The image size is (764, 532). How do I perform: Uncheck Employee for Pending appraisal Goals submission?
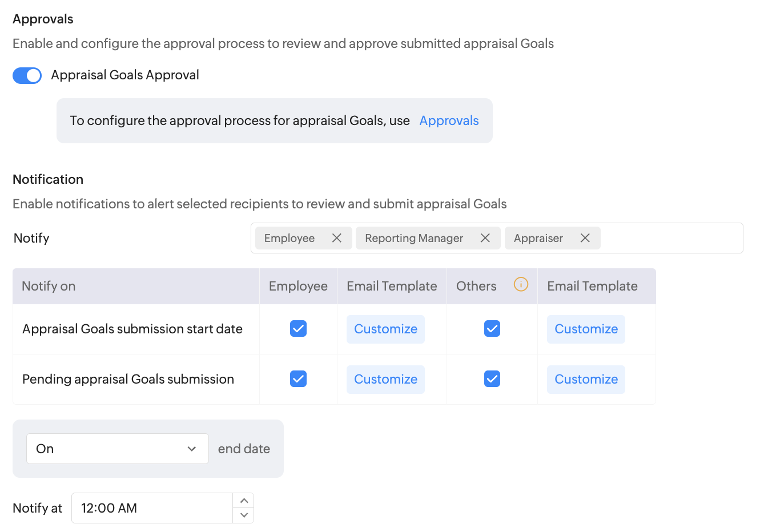pyautogui.click(x=298, y=379)
